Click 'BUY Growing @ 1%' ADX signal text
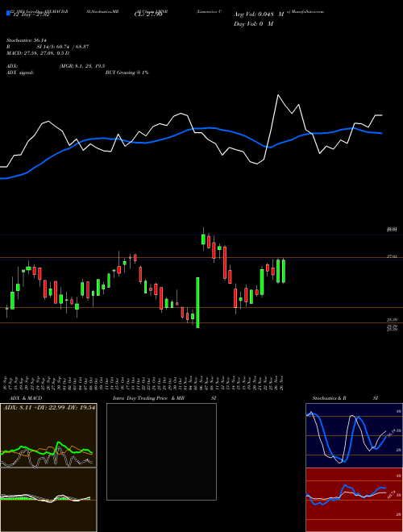 tap(127, 73)
